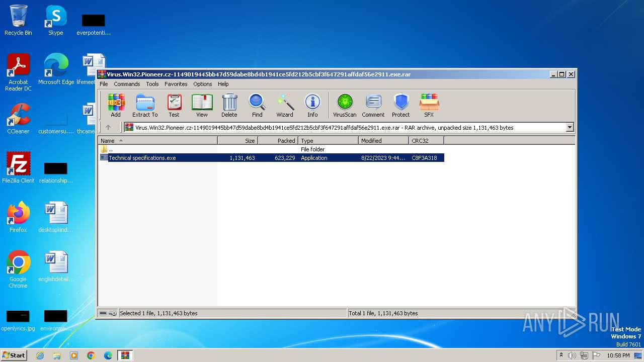Open the Favorites menu

(x=176, y=84)
